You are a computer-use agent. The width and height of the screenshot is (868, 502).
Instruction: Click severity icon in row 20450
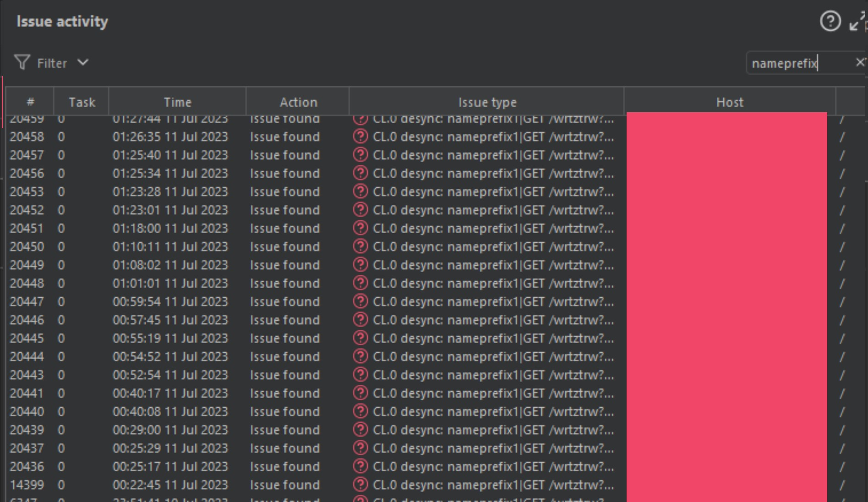[x=360, y=246]
